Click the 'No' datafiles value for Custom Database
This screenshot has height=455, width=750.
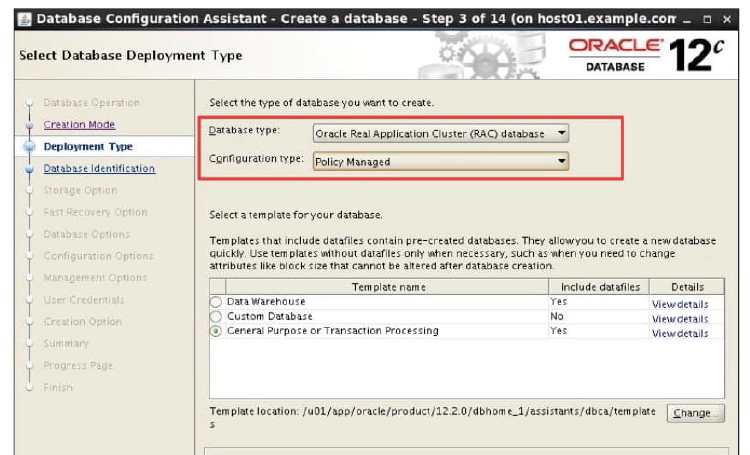tap(557, 317)
